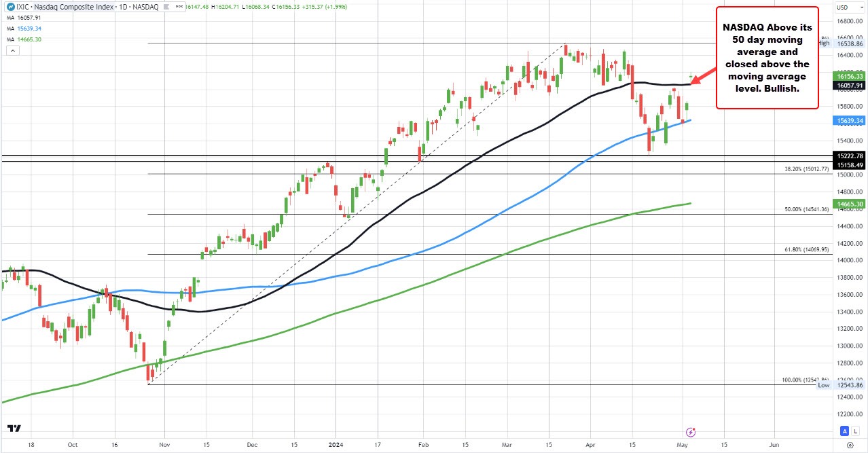Viewport: 868px width, 453px height.
Task: Toggle the auto scale A button
Action: [x=844, y=431]
